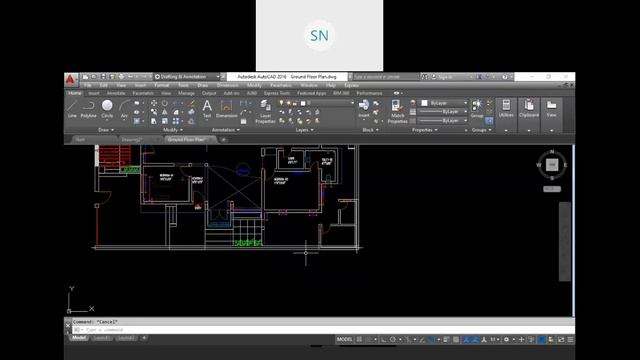Toggle Polar tracking in status bar
The image size is (640, 360).
pos(393,339)
